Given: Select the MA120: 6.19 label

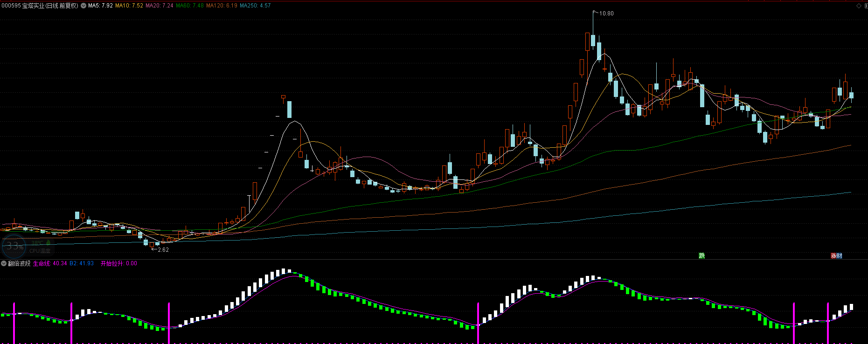Looking at the screenshot, I should pos(222,6).
